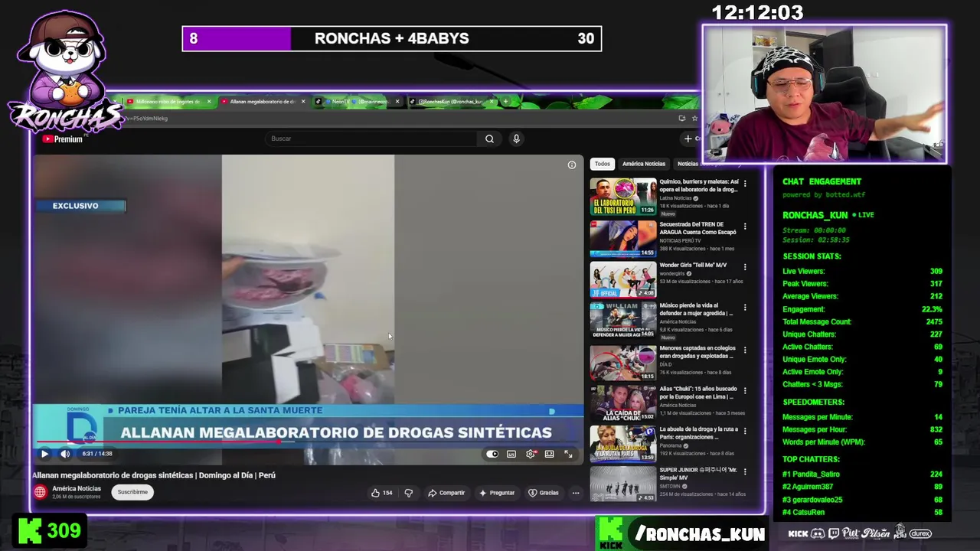Select the América Noticias filter chip

click(x=644, y=164)
